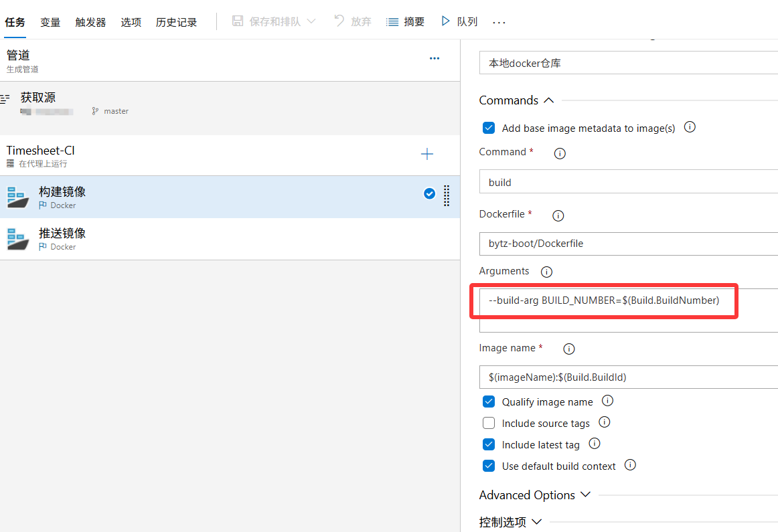Toggle Include latest tag checkbox

point(489,444)
